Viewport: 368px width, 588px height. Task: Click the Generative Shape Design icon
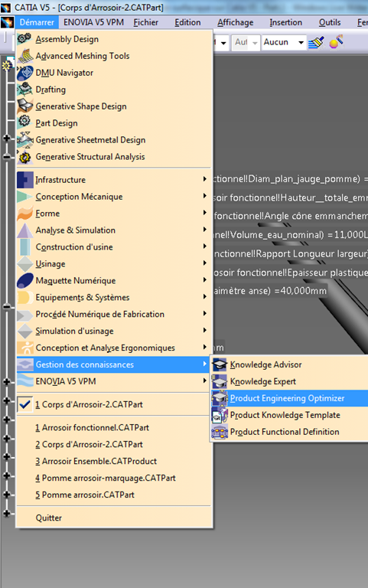(24, 106)
